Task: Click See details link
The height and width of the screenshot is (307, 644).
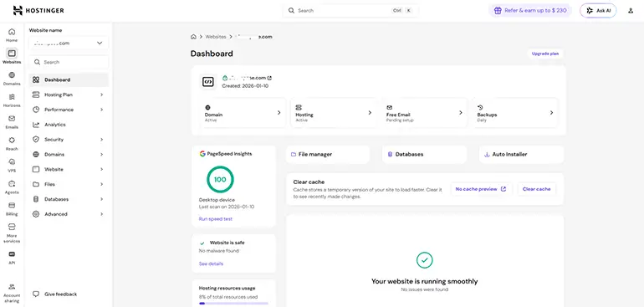Action: pos(211,264)
